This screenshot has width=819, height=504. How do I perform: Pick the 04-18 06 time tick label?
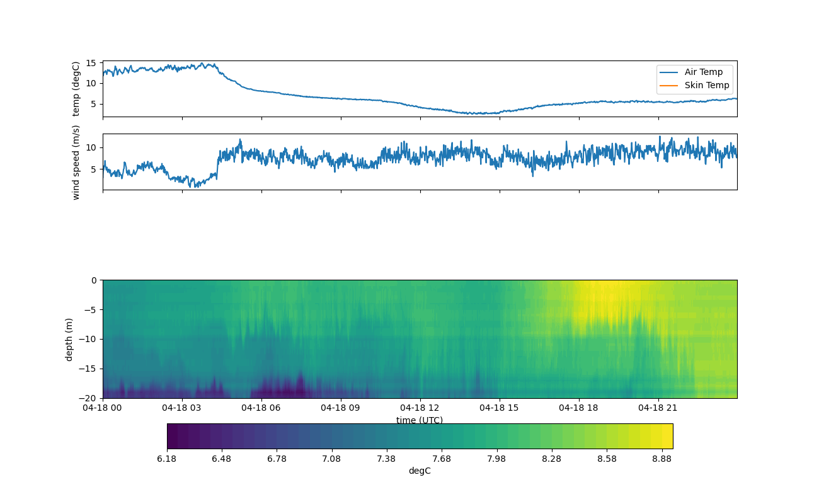point(261,408)
